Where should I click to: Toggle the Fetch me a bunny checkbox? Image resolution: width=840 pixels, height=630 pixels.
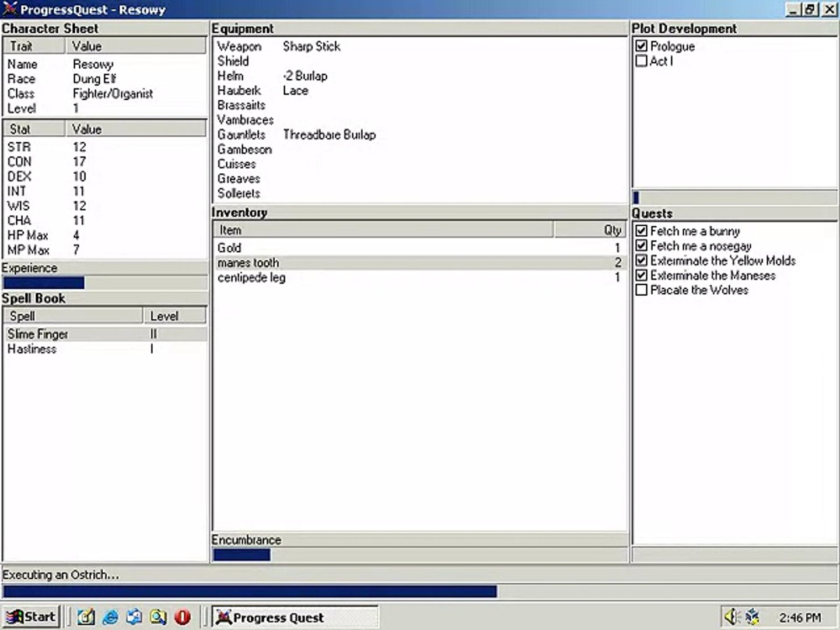641,231
